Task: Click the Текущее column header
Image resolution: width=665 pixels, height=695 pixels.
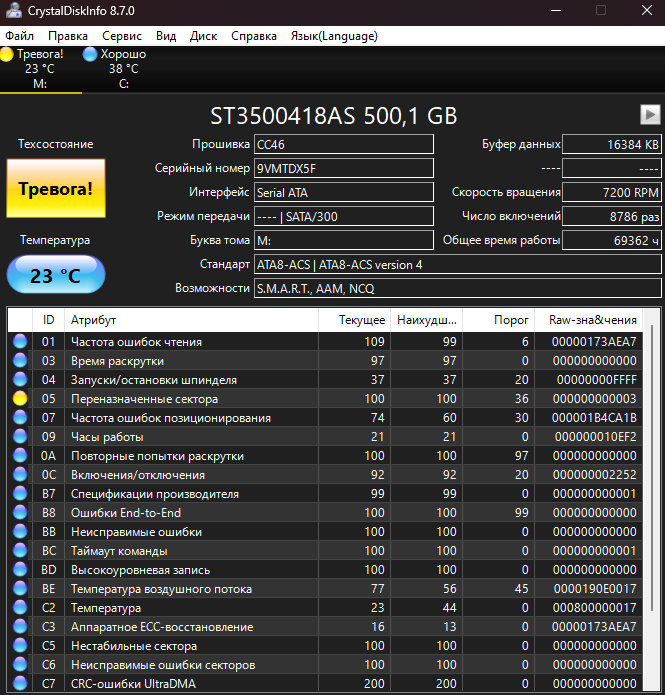Action: coord(354,320)
